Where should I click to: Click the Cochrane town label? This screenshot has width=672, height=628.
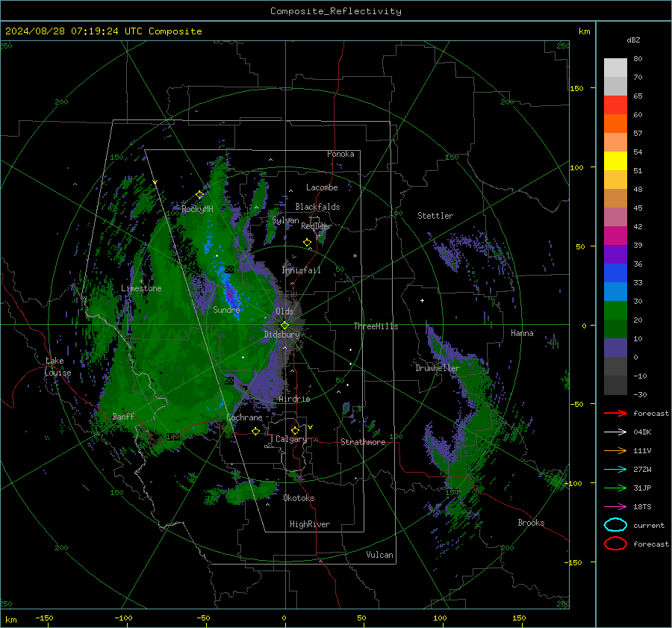click(244, 417)
